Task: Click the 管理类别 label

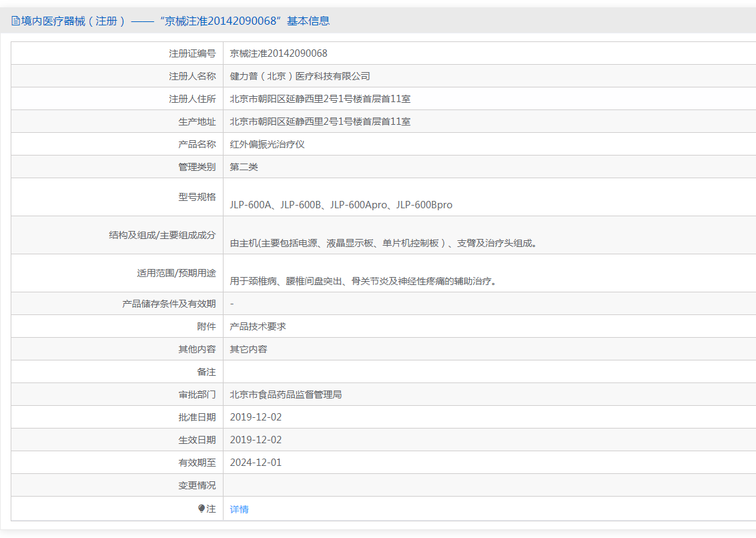Action: pos(198,167)
